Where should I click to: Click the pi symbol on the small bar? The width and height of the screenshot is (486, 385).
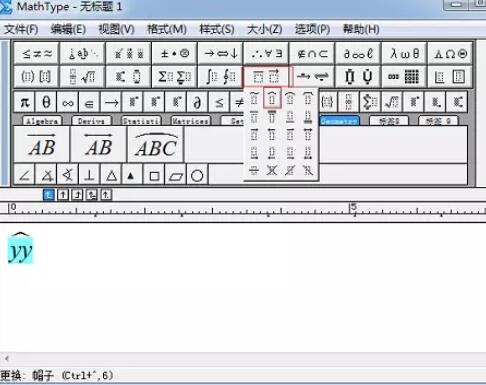pos(25,102)
